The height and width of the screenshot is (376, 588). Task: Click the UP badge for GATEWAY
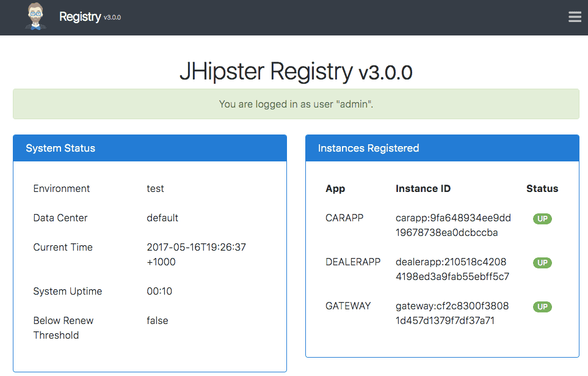click(542, 306)
